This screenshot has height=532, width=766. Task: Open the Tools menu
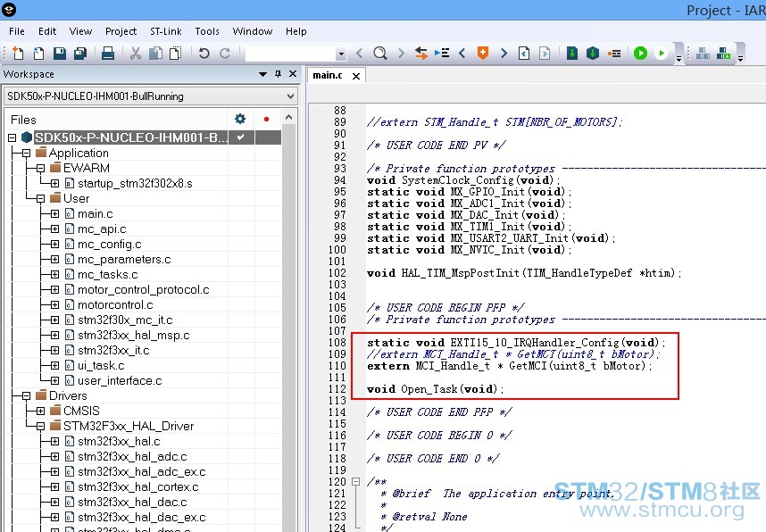(x=207, y=31)
